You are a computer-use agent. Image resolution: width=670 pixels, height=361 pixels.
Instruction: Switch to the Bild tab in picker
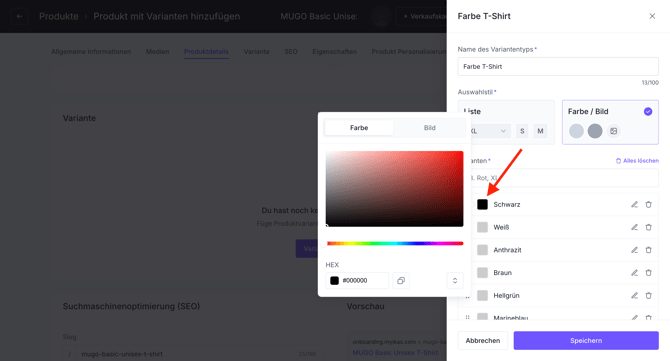(429, 128)
